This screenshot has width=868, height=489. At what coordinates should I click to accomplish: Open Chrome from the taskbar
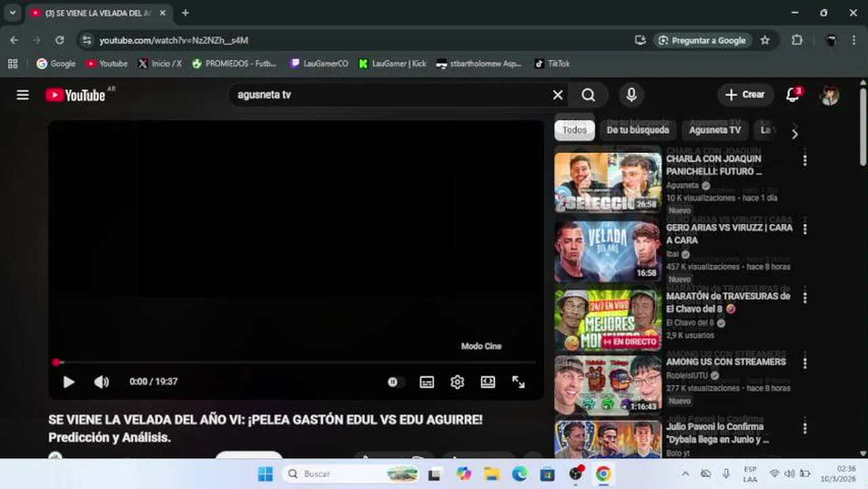coord(603,474)
